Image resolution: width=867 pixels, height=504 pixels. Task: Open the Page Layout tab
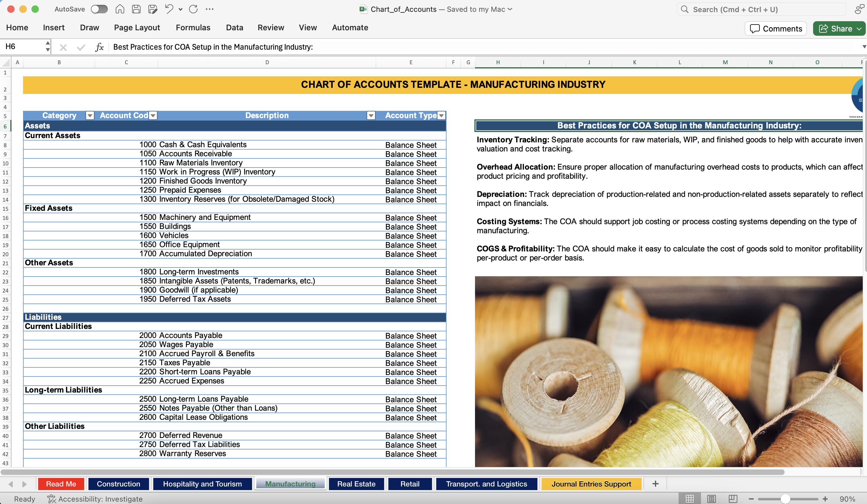point(137,28)
